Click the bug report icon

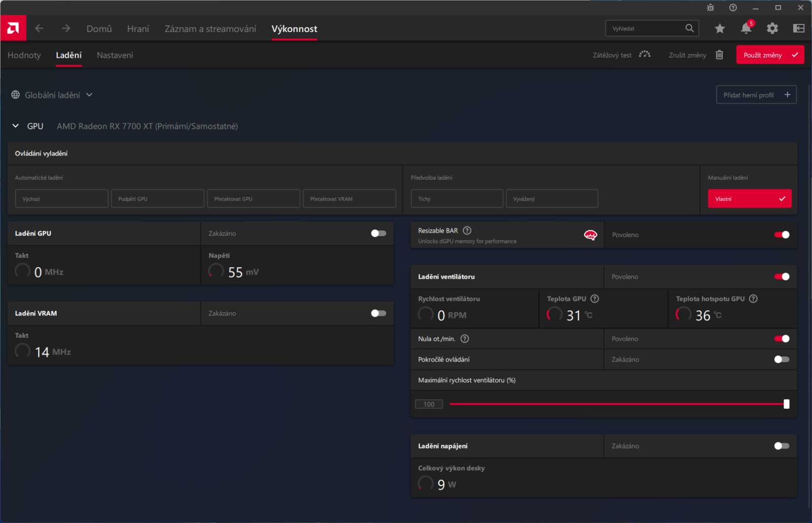[710, 8]
